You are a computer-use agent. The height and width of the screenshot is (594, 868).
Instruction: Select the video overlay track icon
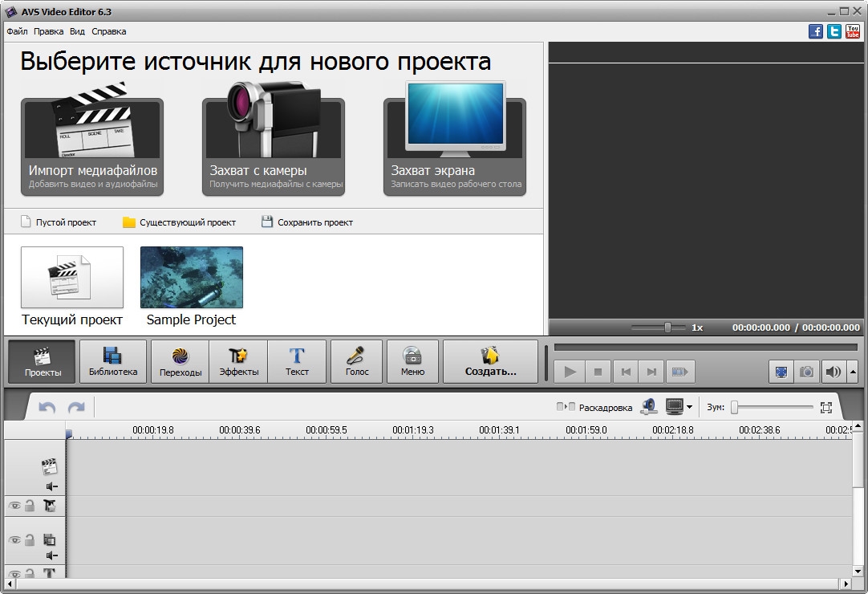click(x=49, y=539)
